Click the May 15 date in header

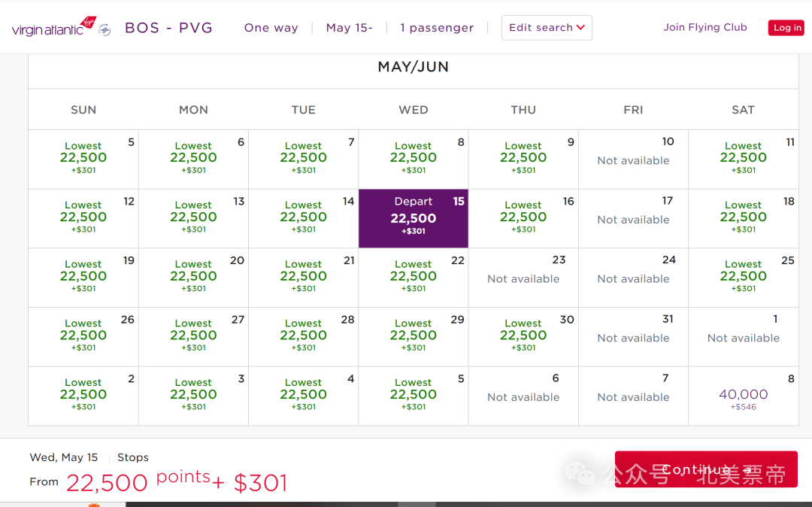click(x=349, y=28)
